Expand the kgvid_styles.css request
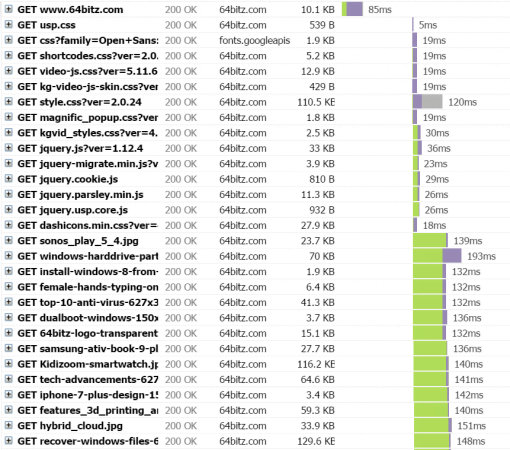510x450 pixels. [x=9, y=132]
